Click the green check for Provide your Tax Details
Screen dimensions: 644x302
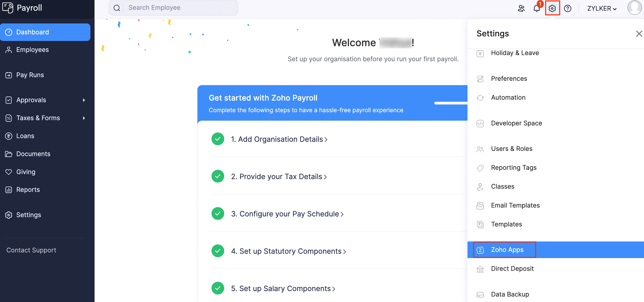[x=217, y=176]
